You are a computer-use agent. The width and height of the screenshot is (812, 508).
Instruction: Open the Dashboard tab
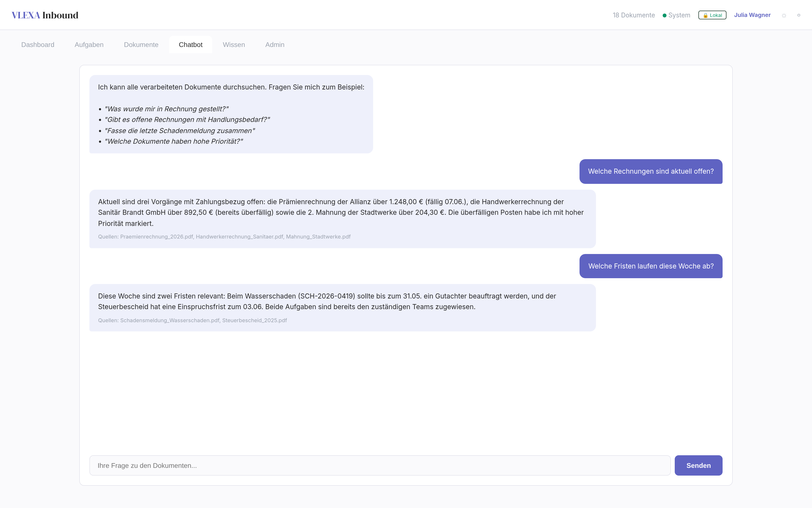[38, 45]
